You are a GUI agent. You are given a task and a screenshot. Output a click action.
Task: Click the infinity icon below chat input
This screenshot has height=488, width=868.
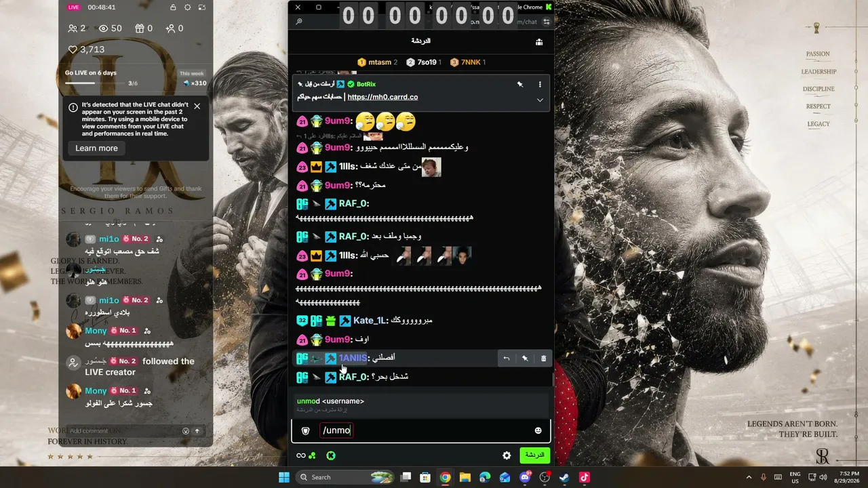(x=300, y=455)
